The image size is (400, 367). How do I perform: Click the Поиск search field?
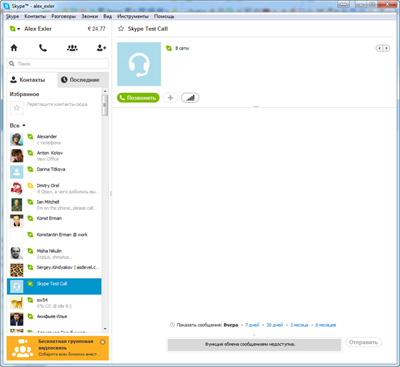[58, 63]
